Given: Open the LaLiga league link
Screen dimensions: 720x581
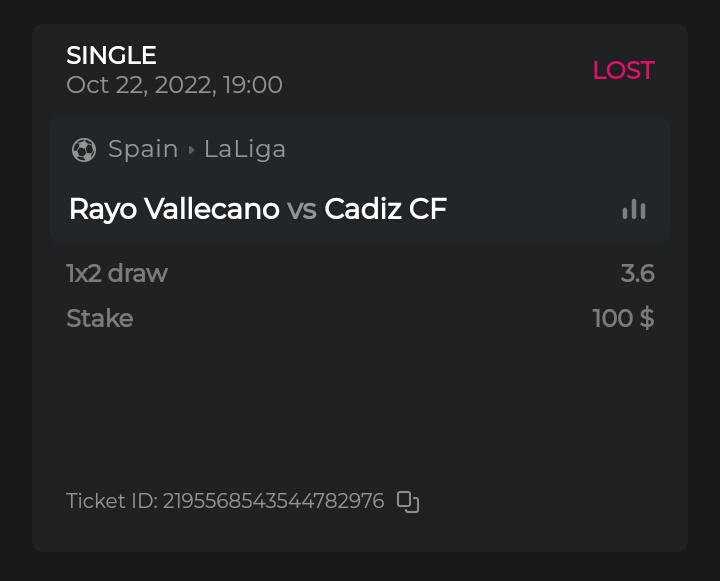Looking at the screenshot, I should 245,149.
